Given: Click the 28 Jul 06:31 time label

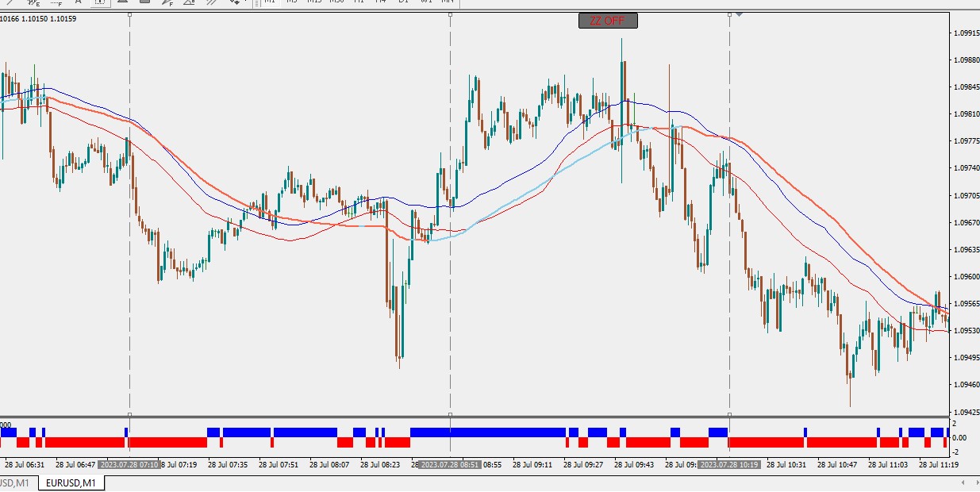Looking at the screenshot, I should 25,464.
